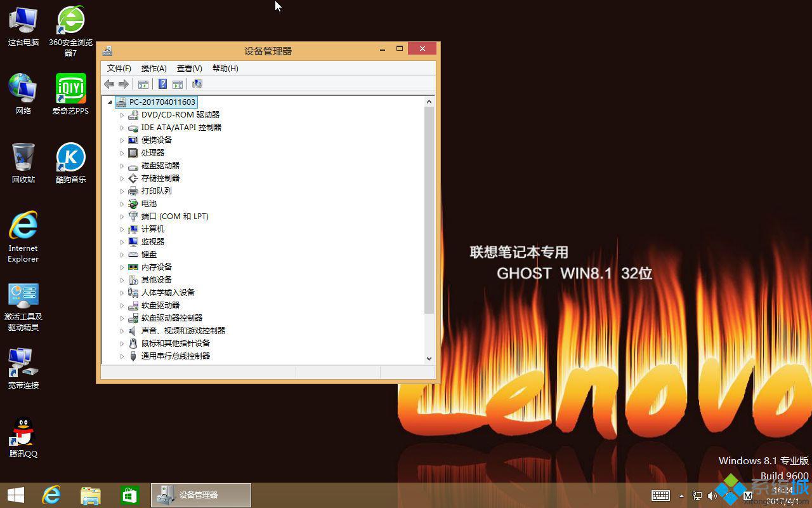
Task: Click the battery icon beside 电池
Action: (133, 204)
